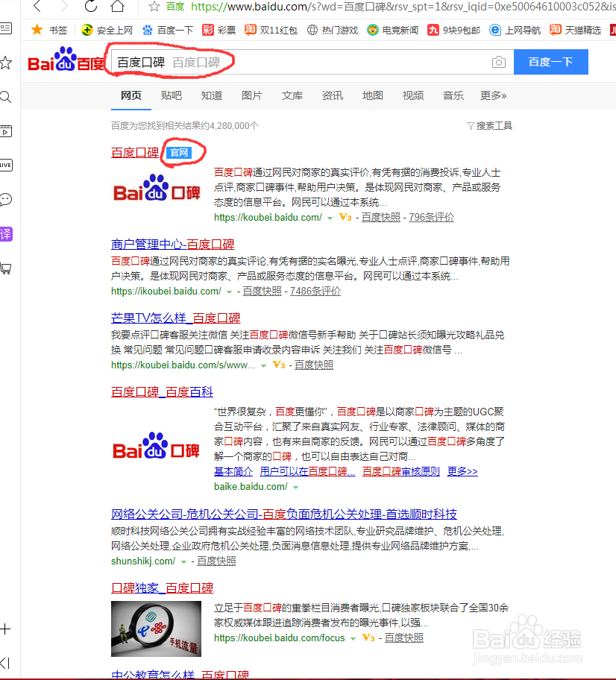
Task: Open the 网络公关公司-危机公关公司 result
Action: 284,514
